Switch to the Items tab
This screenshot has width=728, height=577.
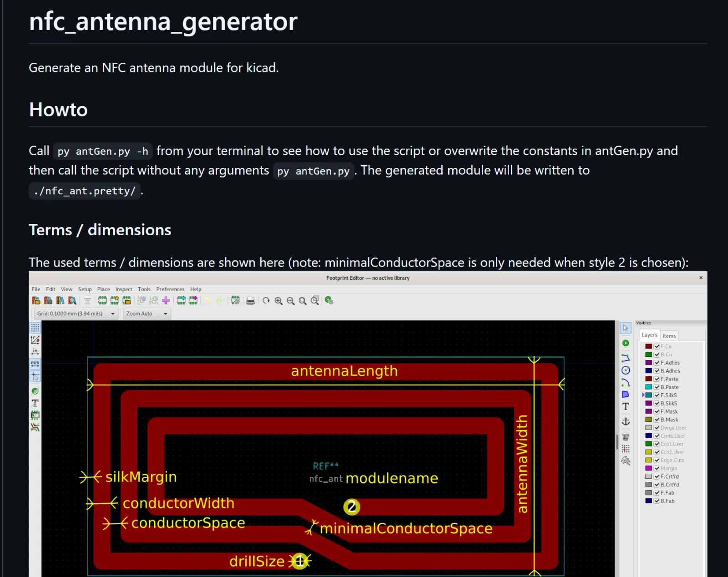[669, 336]
